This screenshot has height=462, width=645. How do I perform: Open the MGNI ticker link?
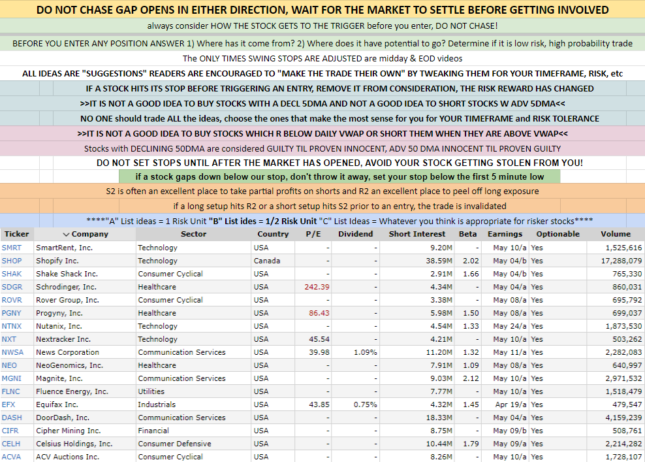[x=12, y=378]
